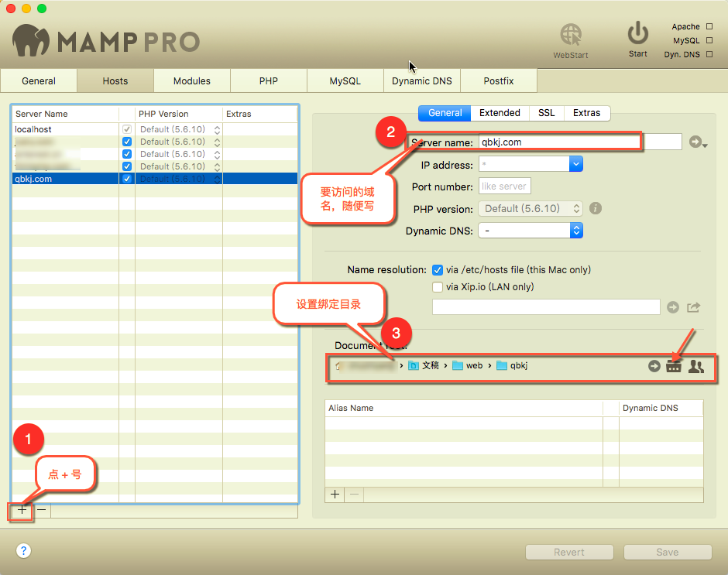728x575 pixels.
Task: Uncheck via /etc/hosts file option
Action: tap(438, 270)
